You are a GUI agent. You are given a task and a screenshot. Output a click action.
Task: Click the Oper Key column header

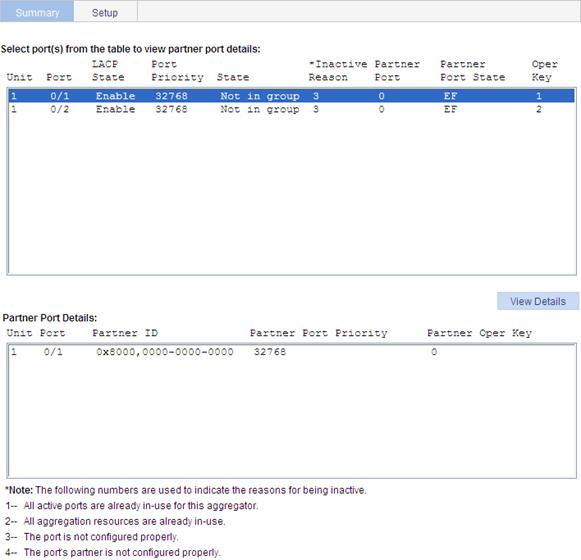(x=544, y=70)
